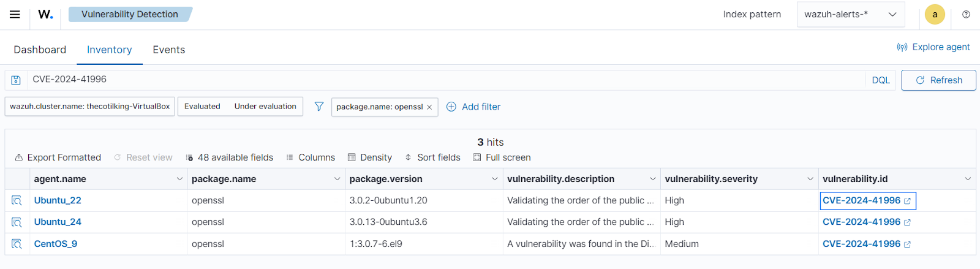Click Add filter
Screen dimensions: 980x269
coord(473,107)
